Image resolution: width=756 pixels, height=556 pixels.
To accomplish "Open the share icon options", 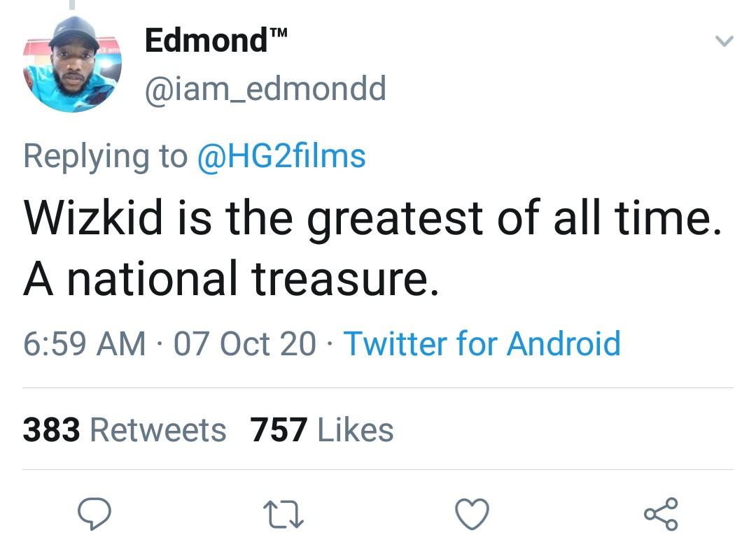I will (661, 515).
